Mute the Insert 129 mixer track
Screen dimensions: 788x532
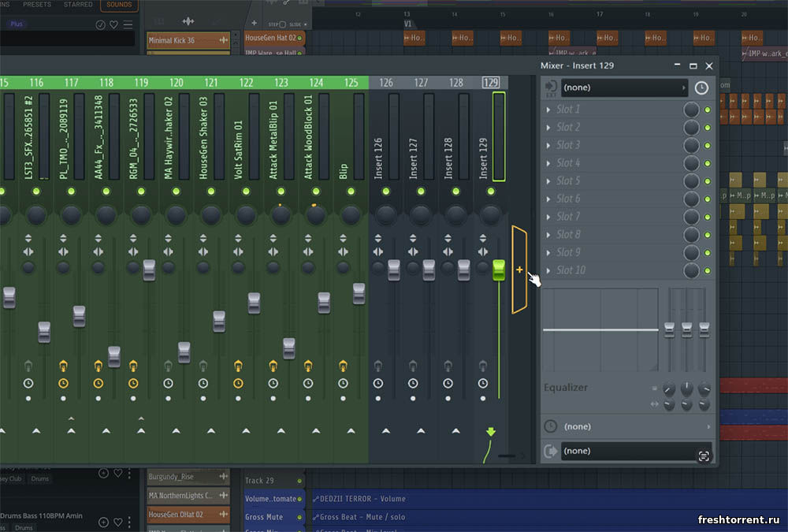coord(490,191)
